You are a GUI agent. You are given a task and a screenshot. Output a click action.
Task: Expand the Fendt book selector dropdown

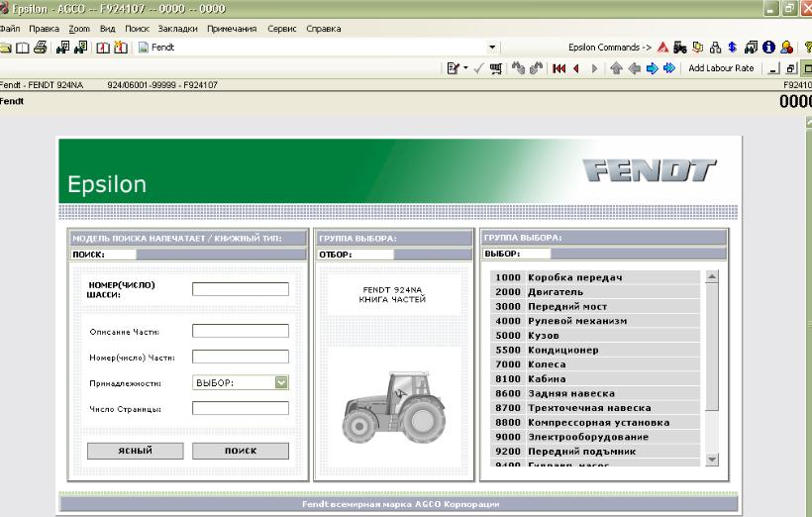point(492,48)
